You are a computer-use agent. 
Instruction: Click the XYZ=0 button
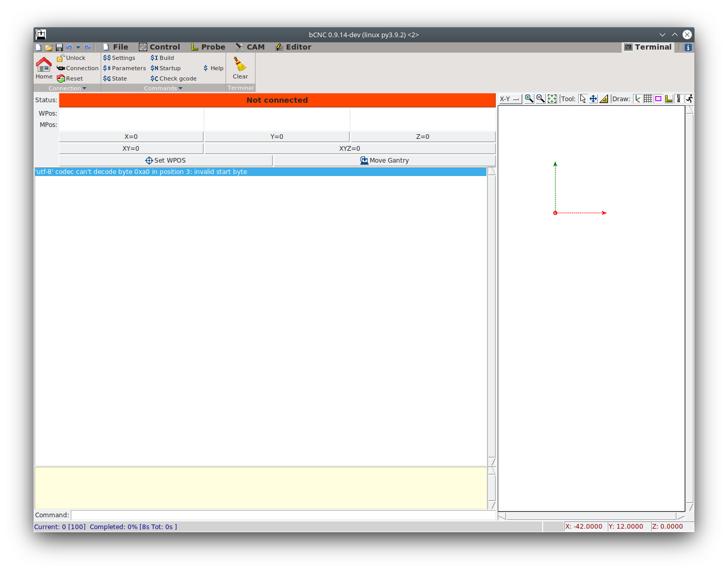350,149
